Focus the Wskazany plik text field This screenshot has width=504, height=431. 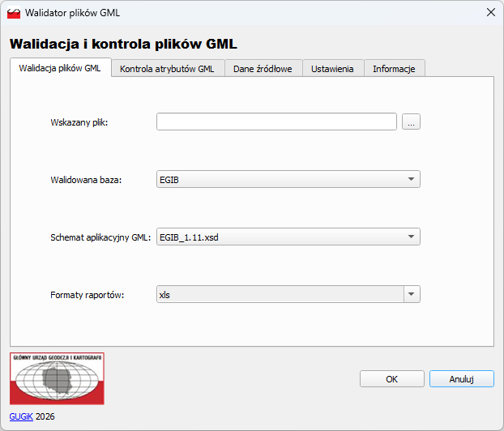click(x=276, y=122)
